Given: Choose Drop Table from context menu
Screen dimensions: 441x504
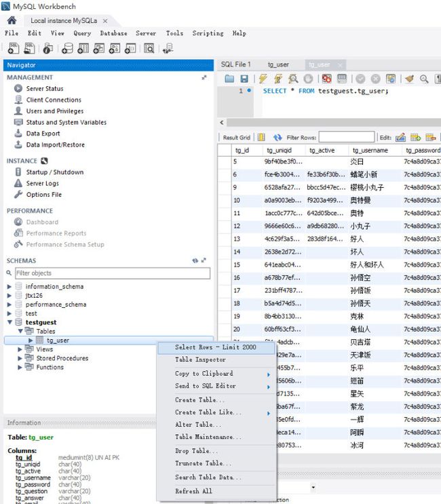Looking at the screenshot, I should click(x=217, y=451).
